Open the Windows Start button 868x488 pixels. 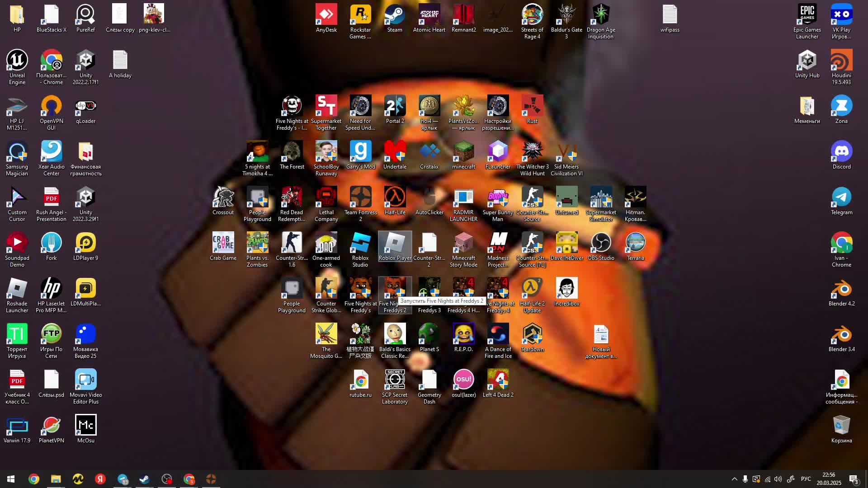[11, 479]
